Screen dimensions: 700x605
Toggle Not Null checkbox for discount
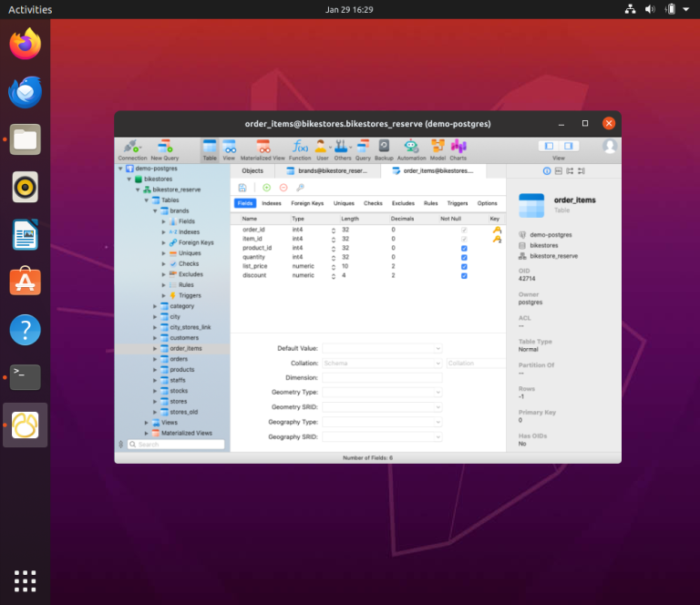tap(465, 275)
